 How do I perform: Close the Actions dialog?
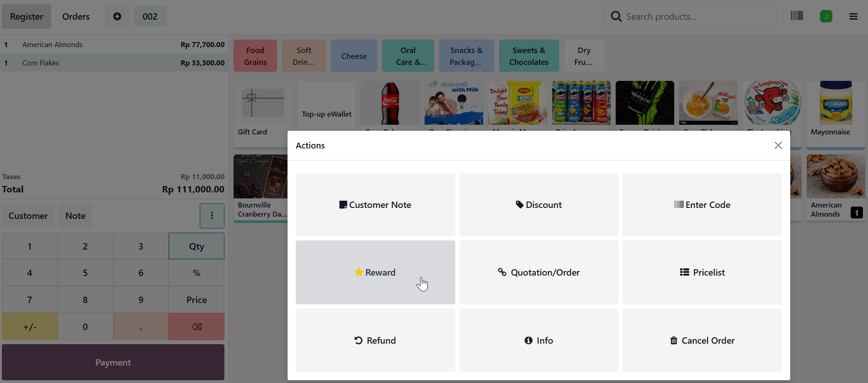coord(778,145)
